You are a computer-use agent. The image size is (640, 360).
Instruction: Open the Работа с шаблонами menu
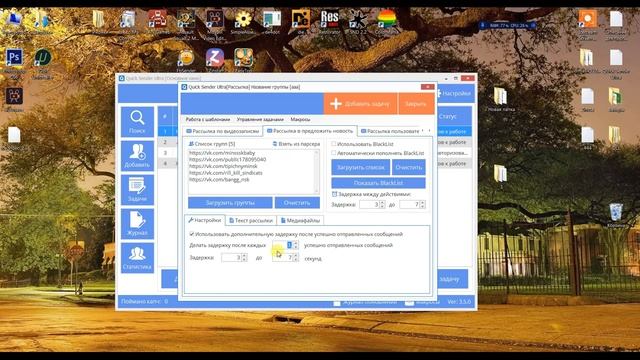208,120
